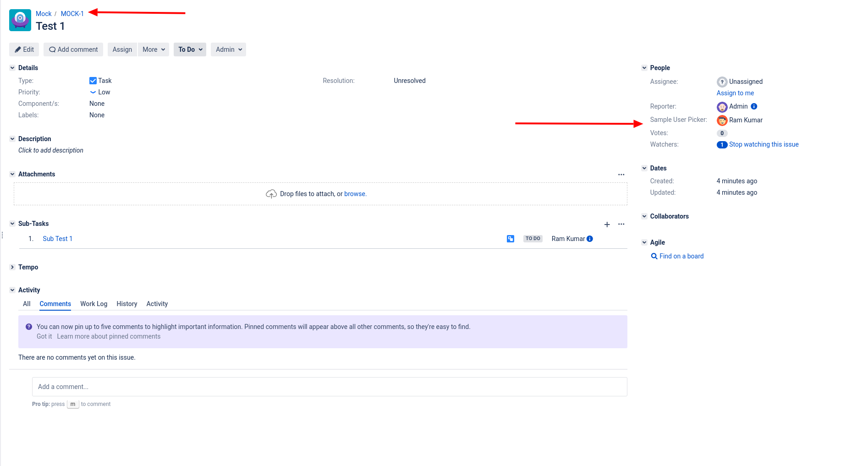
Task: Click the watchers count badge
Action: pos(722,145)
